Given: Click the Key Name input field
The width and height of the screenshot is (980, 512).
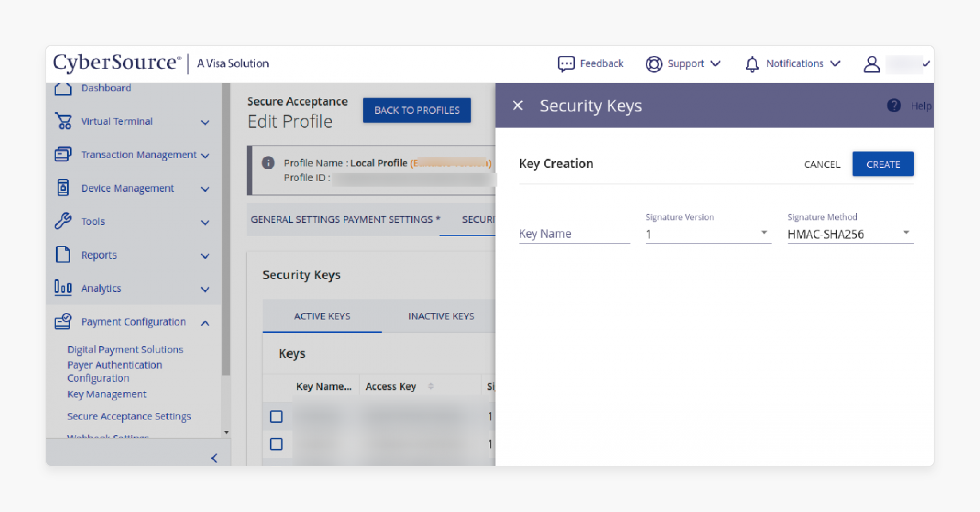Looking at the screenshot, I should (x=574, y=234).
